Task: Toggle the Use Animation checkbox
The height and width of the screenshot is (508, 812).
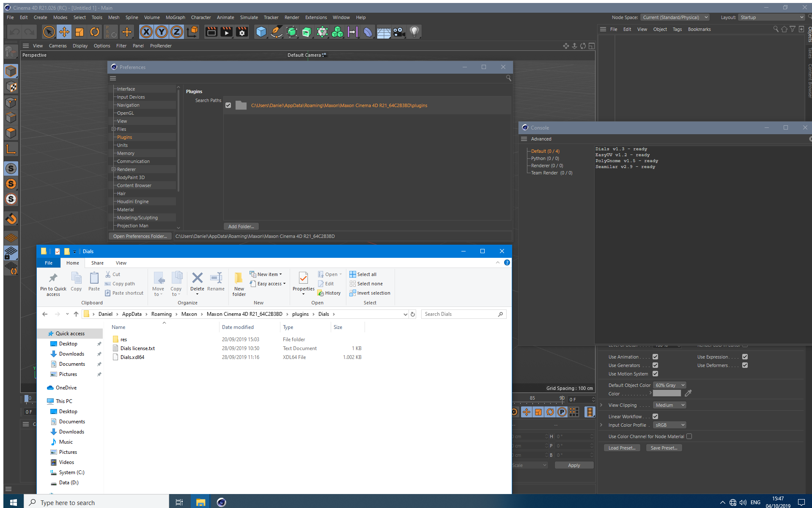Action: [656, 356]
